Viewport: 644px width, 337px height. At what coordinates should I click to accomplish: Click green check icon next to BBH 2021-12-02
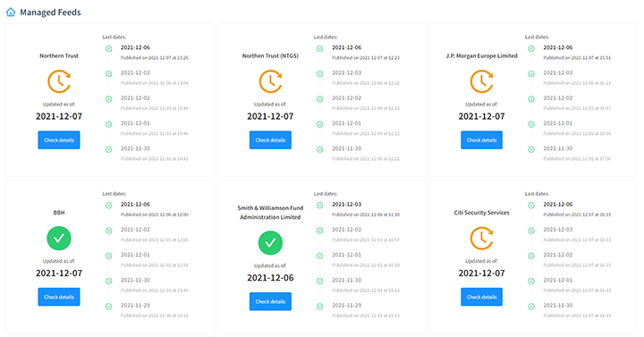coord(108,231)
